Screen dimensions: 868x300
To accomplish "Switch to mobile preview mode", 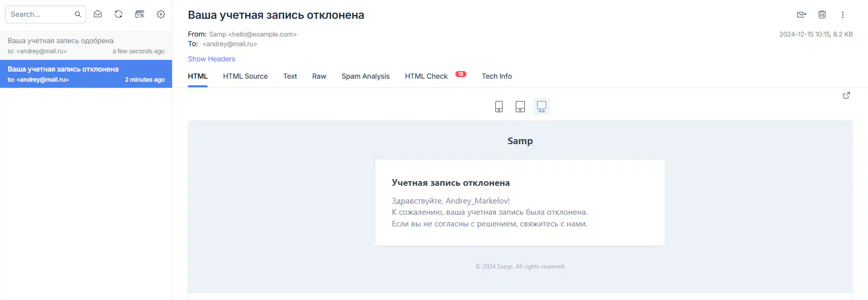I will tap(499, 107).
